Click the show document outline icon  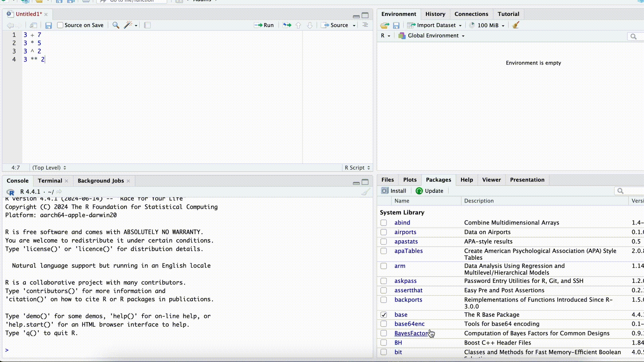[365, 25]
